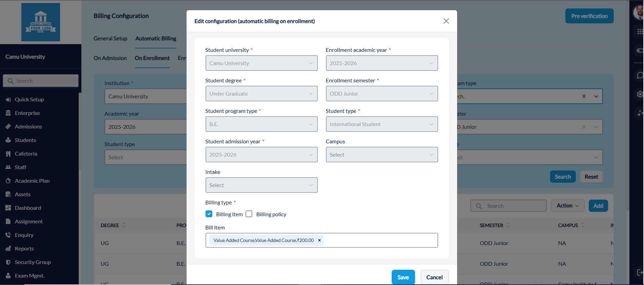This screenshot has height=285, width=644.
Task: Remove the Value Added Course bill item tag
Action: point(319,240)
